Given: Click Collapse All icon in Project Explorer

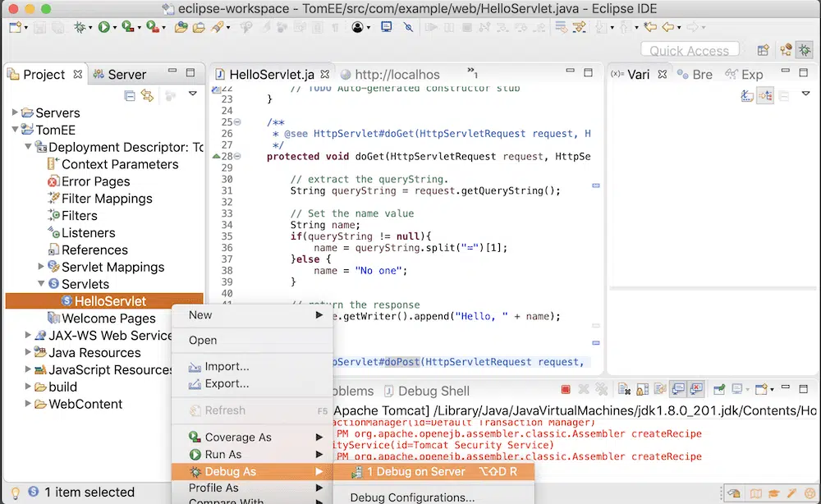Looking at the screenshot, I should [130, 96].
